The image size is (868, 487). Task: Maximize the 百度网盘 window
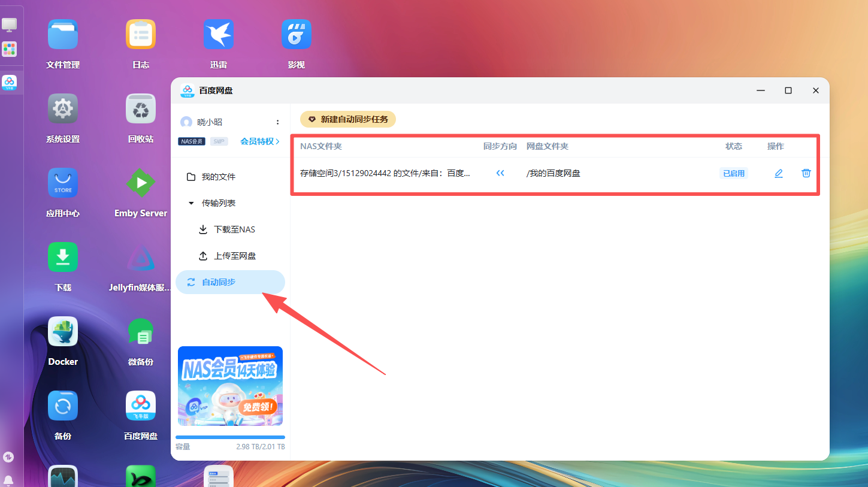(x=788, y=90)
